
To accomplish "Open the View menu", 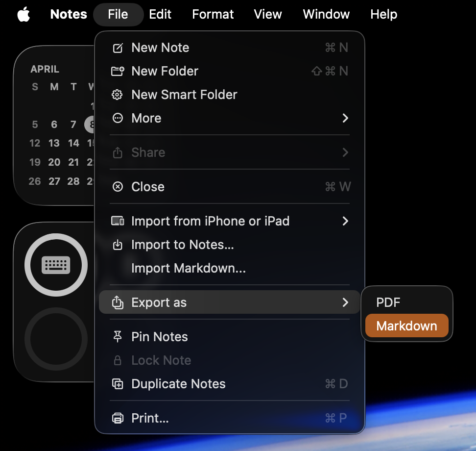I will coord(268,15).
